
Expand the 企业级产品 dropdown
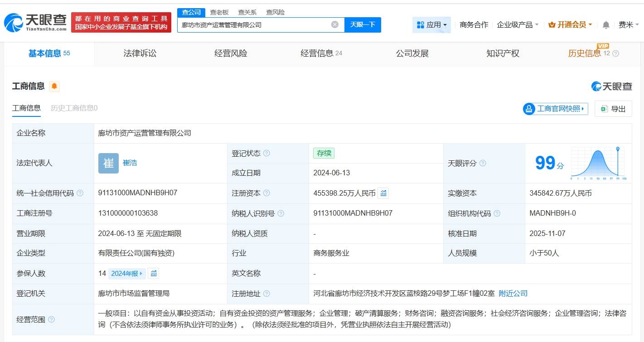(x=518, y=25)
